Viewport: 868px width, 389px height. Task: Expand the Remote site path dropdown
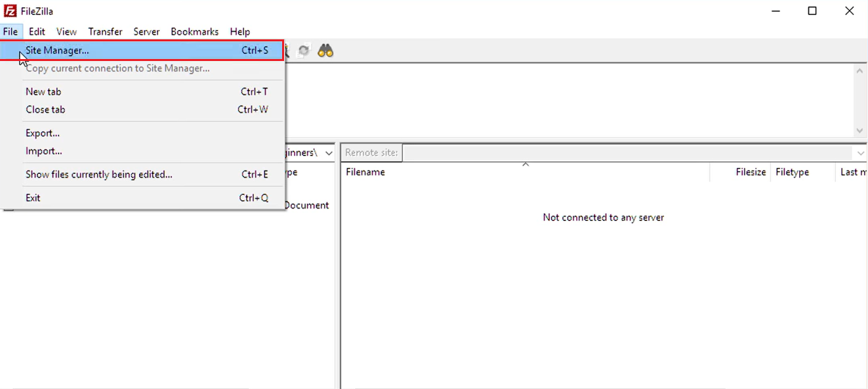click(861, 153)
